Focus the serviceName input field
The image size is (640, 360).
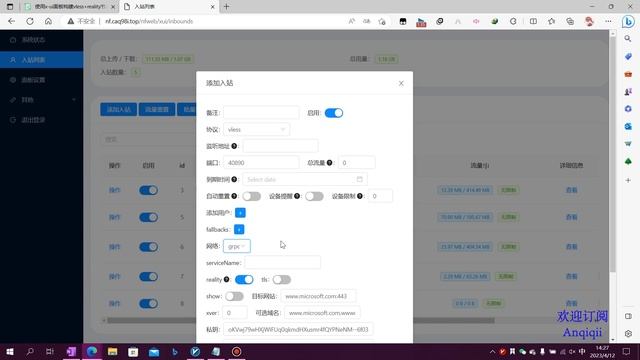[x=282, y=262]
